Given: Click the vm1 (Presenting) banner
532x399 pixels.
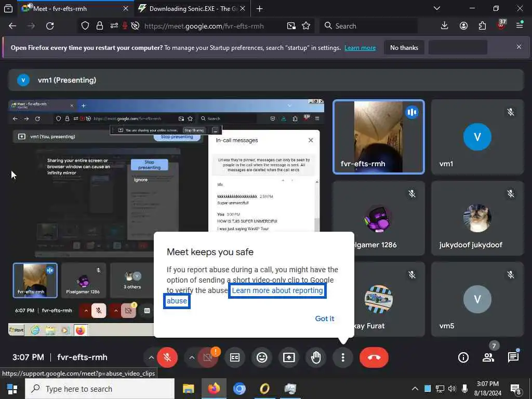Looking at the screenshot, I should (x=266, y=80).
